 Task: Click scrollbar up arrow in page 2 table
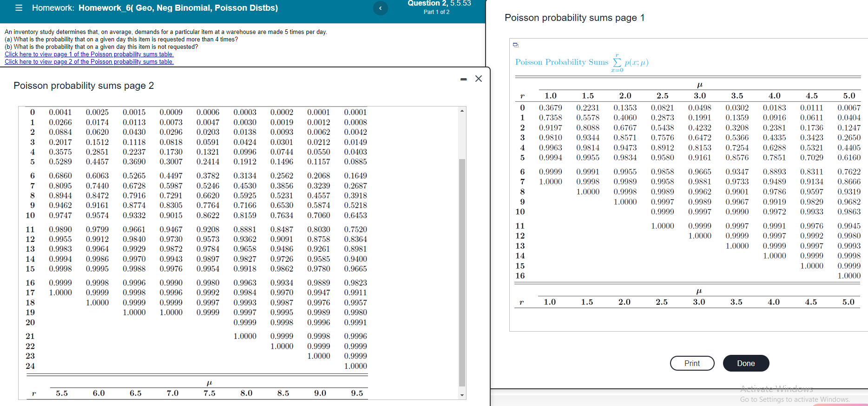tap(462, 110)
